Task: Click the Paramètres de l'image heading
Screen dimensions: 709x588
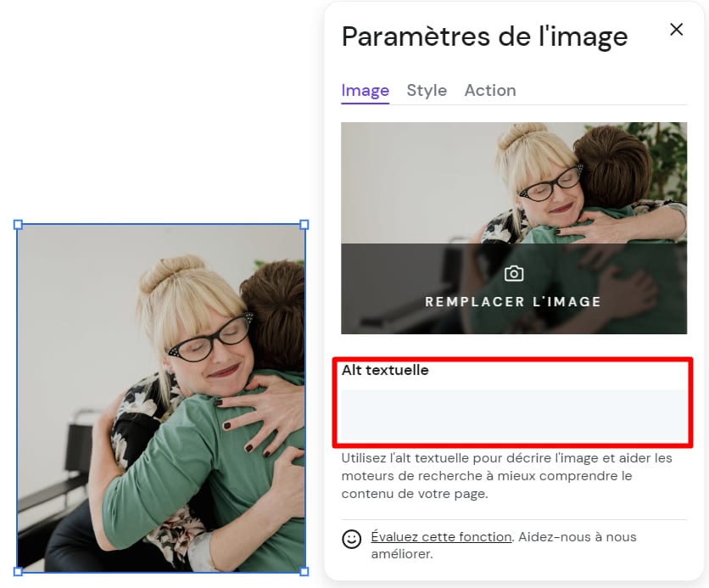Action: (485, 36)
